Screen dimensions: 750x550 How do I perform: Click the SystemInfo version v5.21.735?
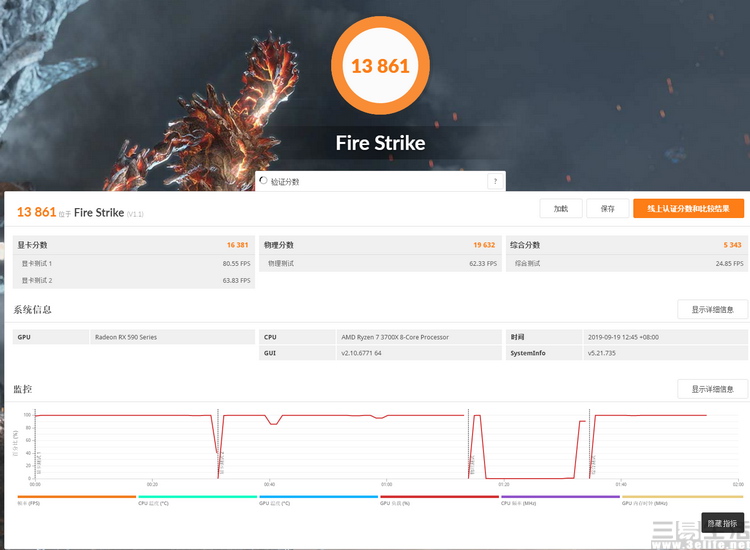[x=602, y=353]
